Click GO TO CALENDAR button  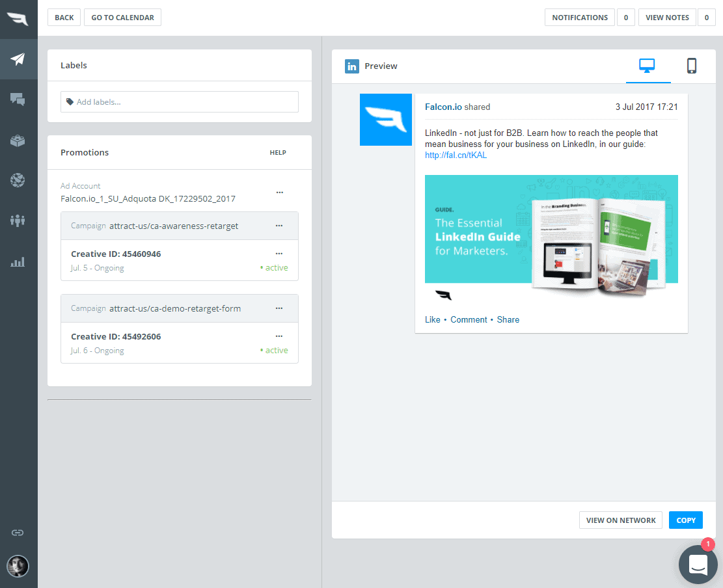click(x=122, y=18)
